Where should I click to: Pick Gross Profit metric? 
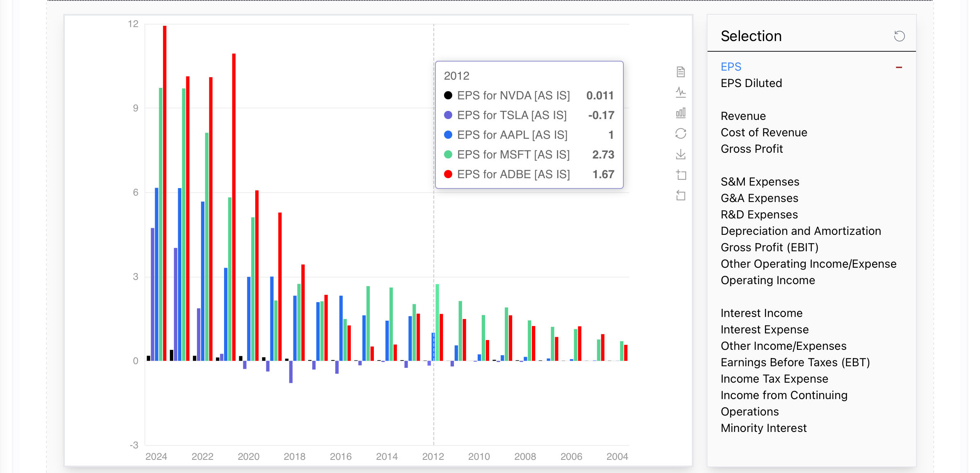[x=752, y=149]
